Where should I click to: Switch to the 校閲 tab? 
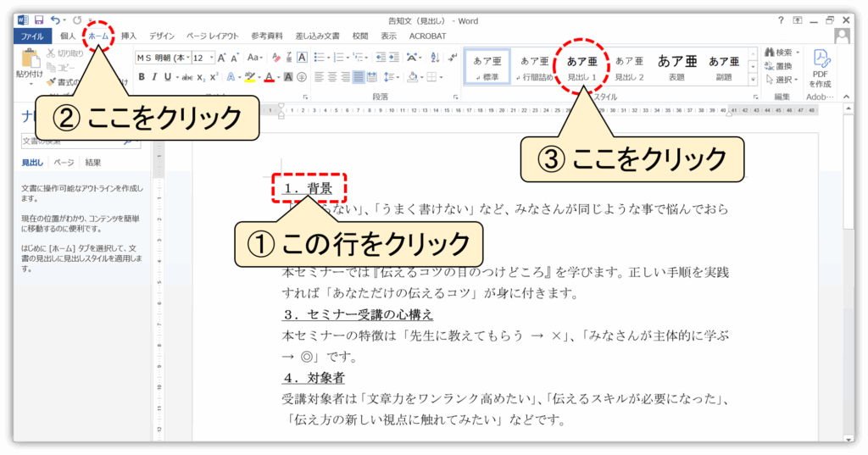(x=360, y=36)
